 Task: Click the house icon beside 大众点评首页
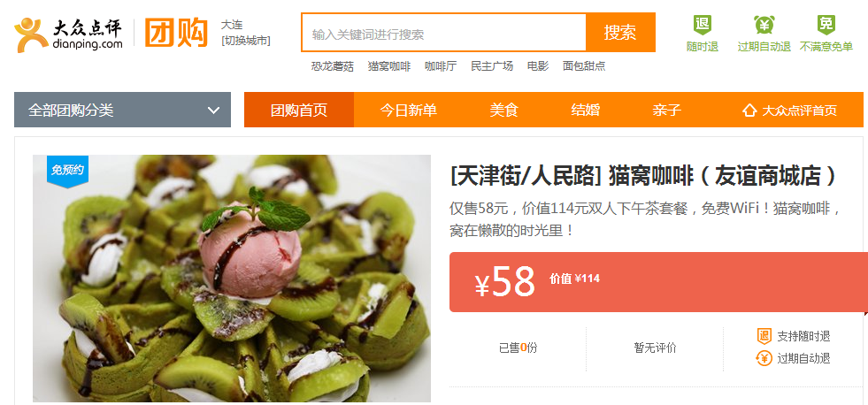coord(749,111)
